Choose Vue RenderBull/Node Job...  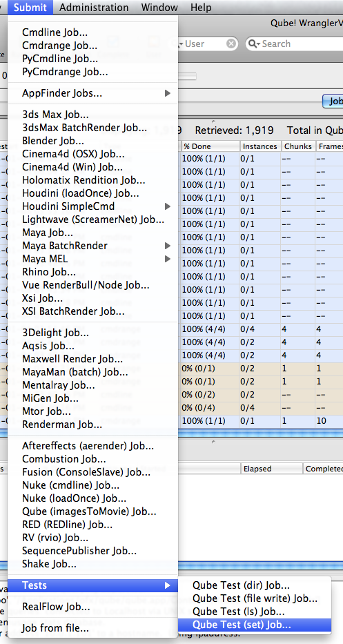(93, 285)
